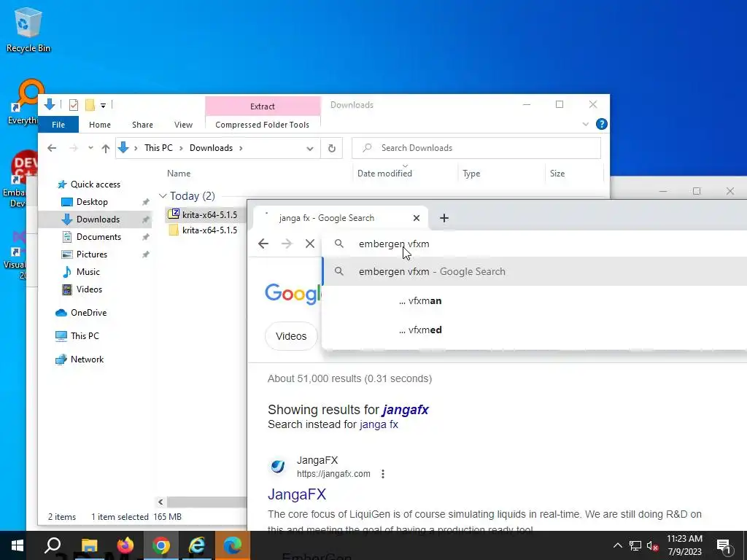Open Music in the navigation pane
The height and width of the screenshot is (560, 747).
[x=88, y=272]
